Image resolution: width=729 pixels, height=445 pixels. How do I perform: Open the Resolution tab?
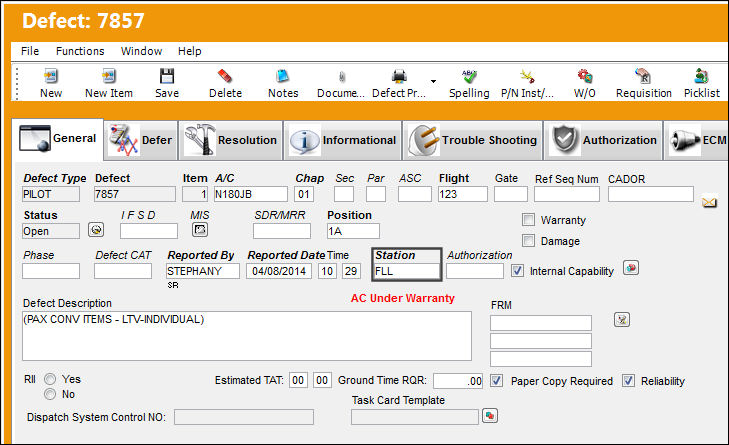pos(231,140)
